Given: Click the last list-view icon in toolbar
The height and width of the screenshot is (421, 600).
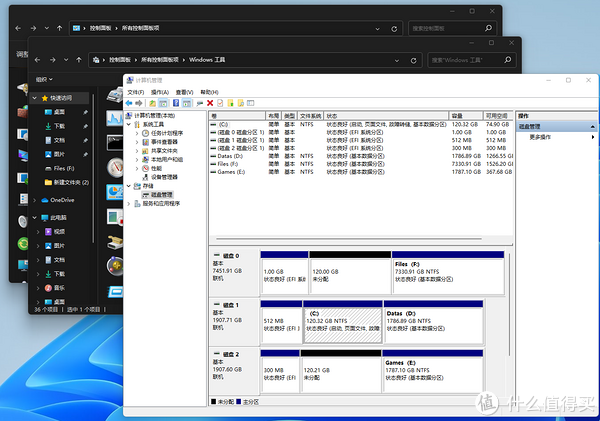Looking at the screenshot, I should [251, 103].
